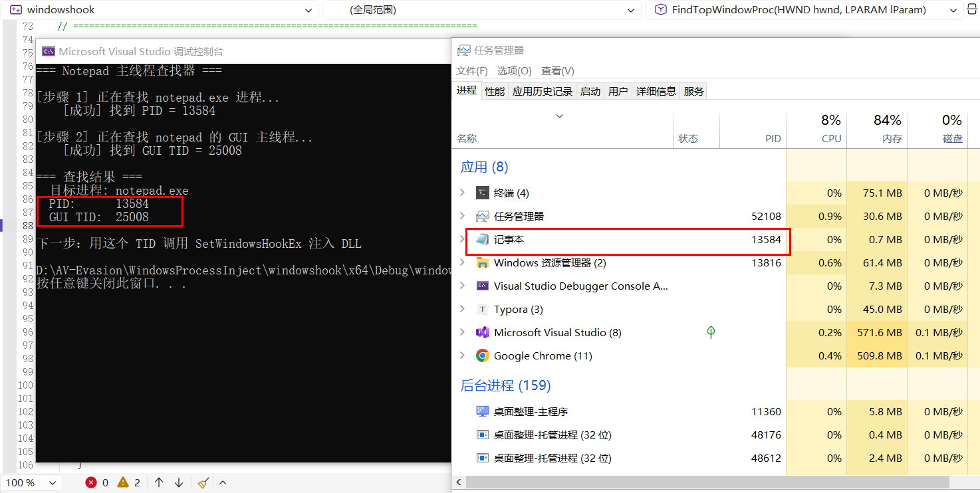Click the Microsoft Visual Studio process icon
980x493 pixels.
(483, 332)
